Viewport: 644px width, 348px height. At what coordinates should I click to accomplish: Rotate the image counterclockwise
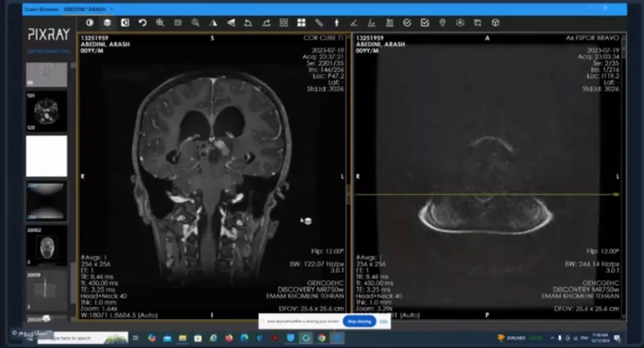pos(248,23)
